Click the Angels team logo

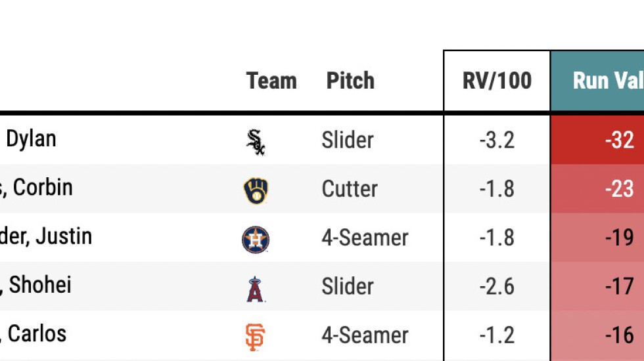tap(256, 287)
